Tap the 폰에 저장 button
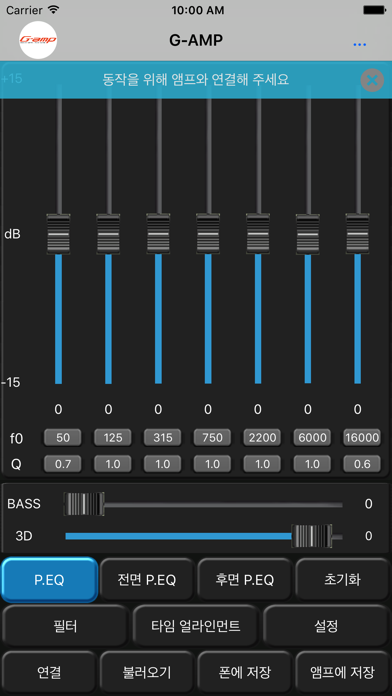392x696 pixels. click(x=245, y=672)
